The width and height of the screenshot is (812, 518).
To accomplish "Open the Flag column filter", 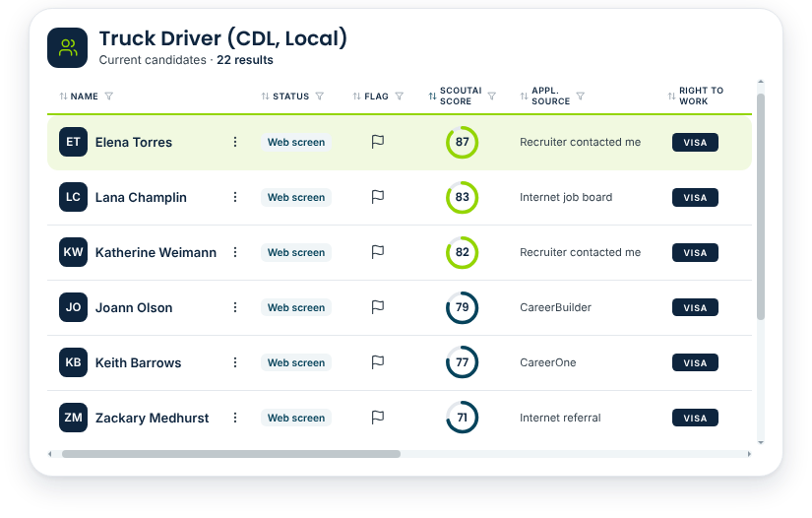I will (400, 97).
